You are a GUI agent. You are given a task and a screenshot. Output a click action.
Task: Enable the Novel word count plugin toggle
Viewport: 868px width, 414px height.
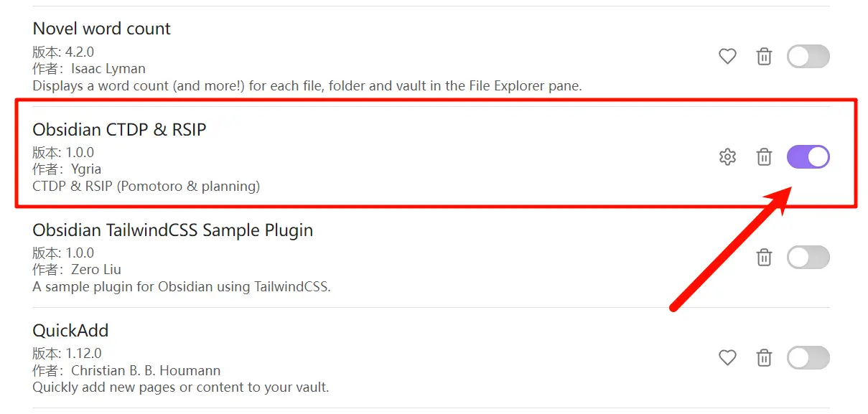coord(808,56)
